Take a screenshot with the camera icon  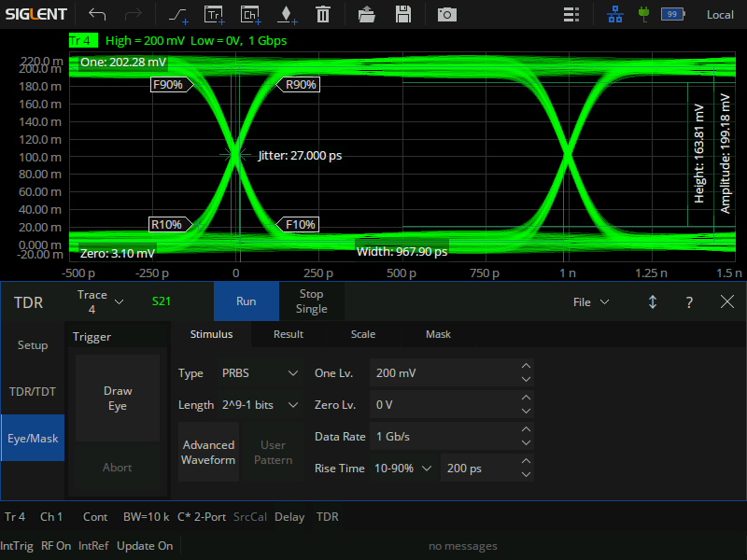click(447, 14)
